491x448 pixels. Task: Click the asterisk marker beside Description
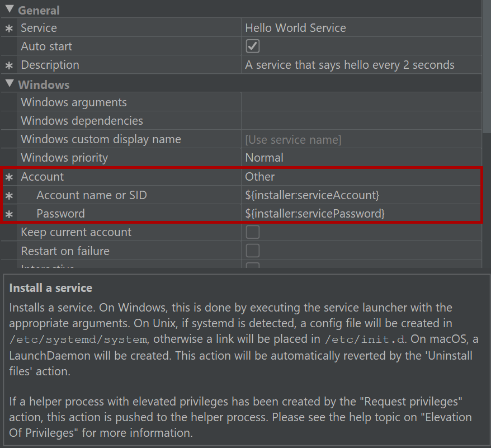9,65
